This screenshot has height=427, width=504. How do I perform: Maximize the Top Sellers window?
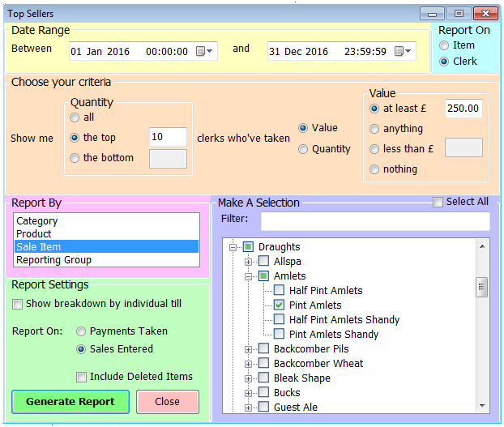point(459,14)
